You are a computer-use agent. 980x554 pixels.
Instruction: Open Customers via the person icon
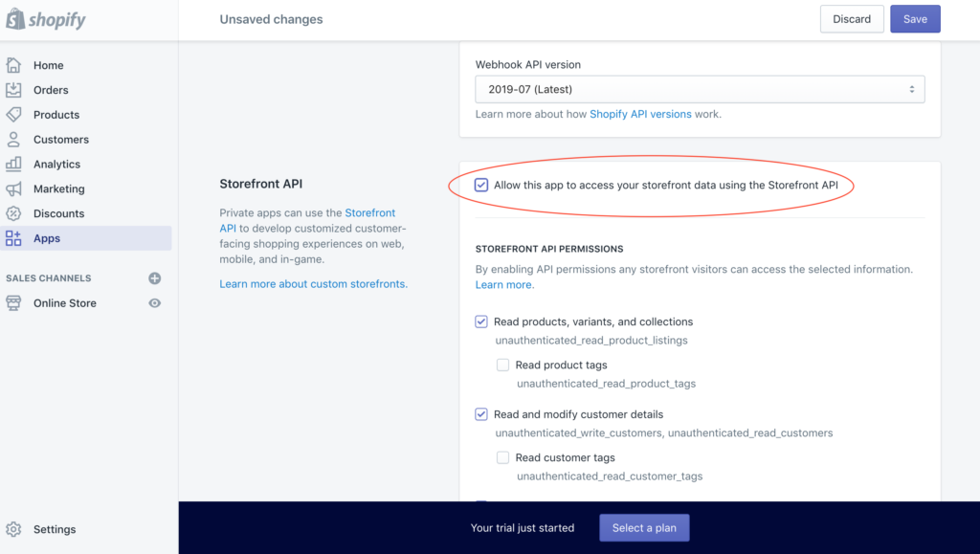[x=16, y=139]
